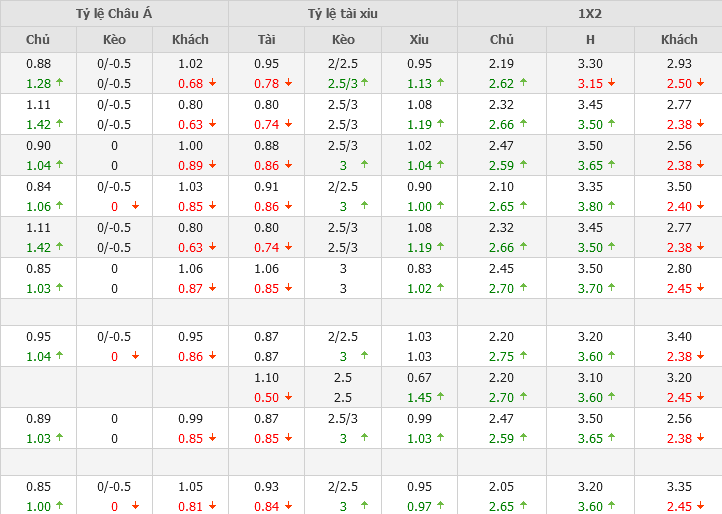Click the up arrow next to 1.45

[441, 397]
